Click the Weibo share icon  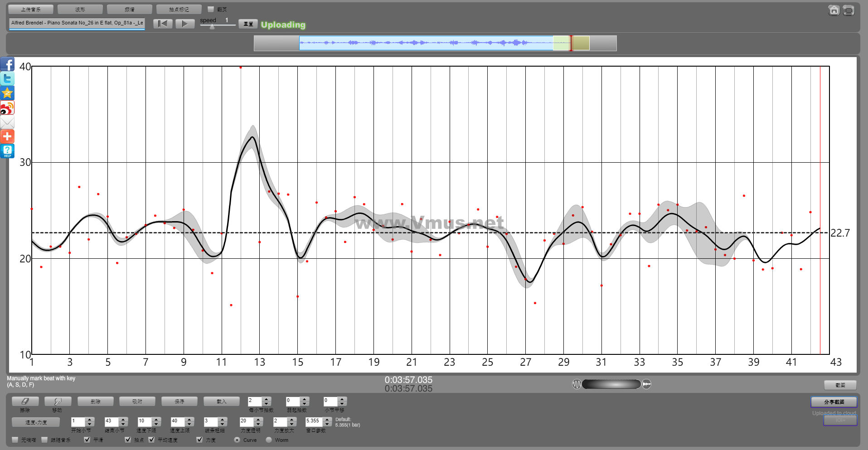tap(7, 108)
